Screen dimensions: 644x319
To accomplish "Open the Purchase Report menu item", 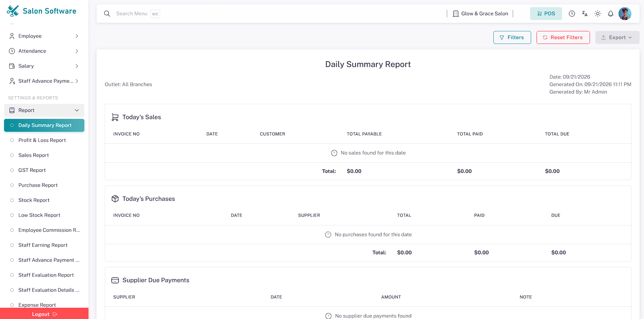I will click(x=44, y=185).
